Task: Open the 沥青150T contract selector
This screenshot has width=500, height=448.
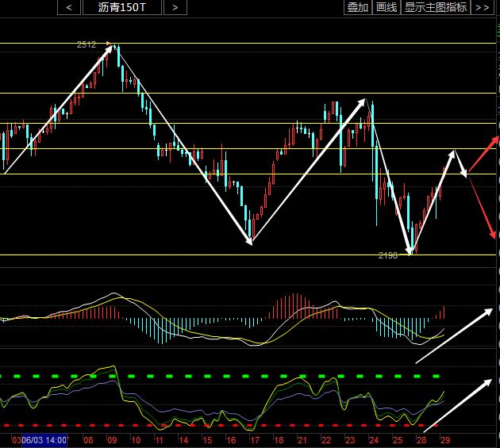Action: (123, 7)
